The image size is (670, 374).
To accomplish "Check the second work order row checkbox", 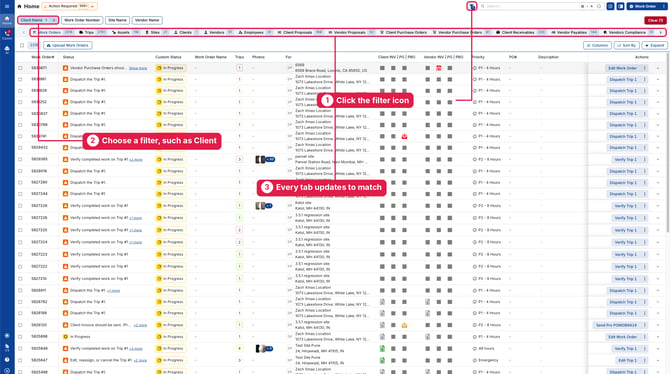I will (x=20, y=79).
